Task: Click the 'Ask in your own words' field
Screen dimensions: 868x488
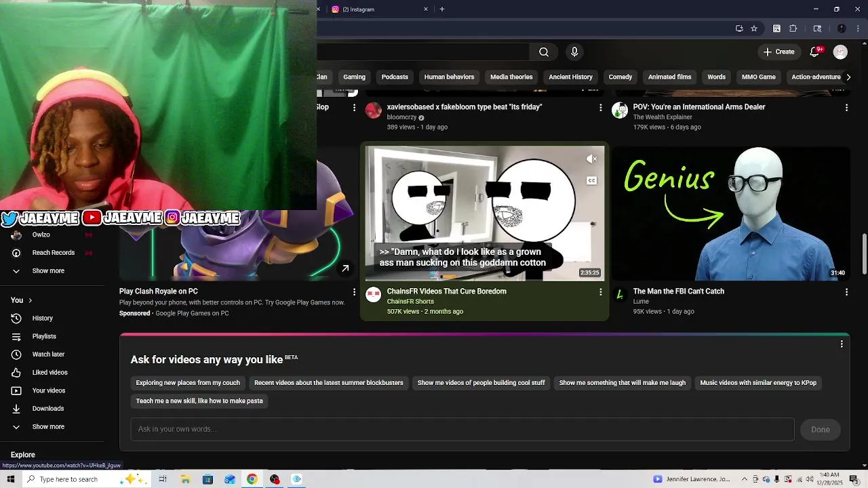Action: coord(462,430)
